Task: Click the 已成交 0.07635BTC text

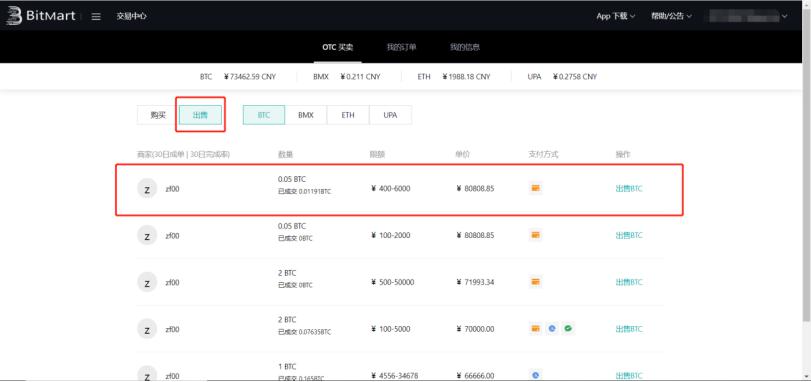Action: pyautogui.click(x=304, y=332)
